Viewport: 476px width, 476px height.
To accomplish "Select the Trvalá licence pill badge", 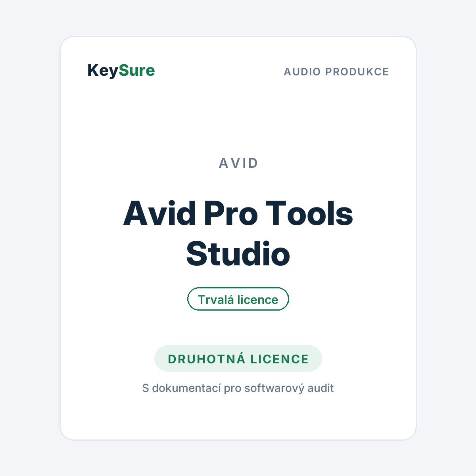I will pyautogui.click(x=238, y=299).
